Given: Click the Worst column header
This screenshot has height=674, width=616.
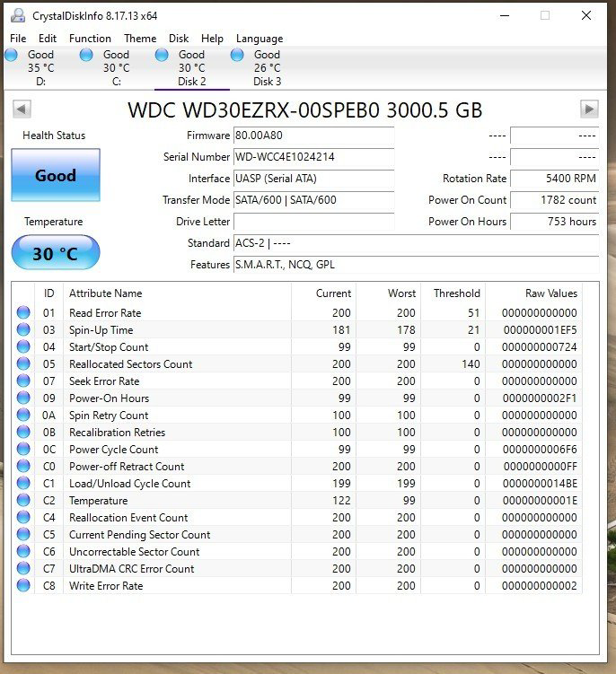Looking at the screenshot, I should 389,293.
